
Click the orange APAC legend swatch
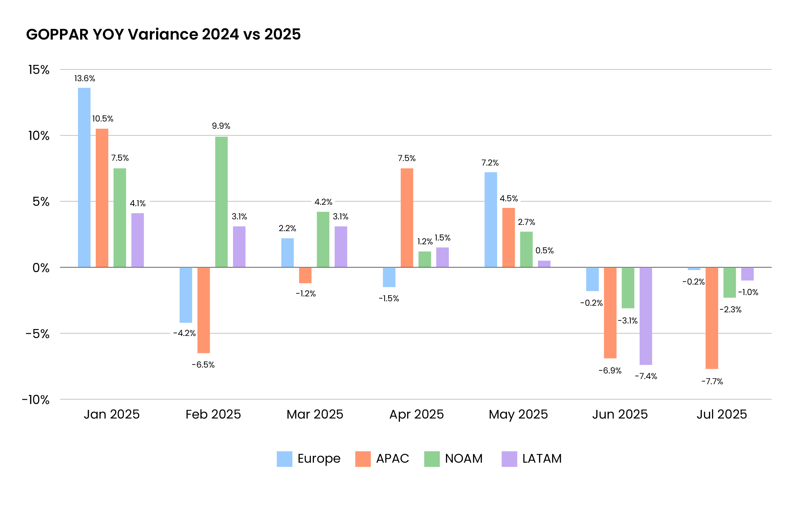tap(363, 459)
